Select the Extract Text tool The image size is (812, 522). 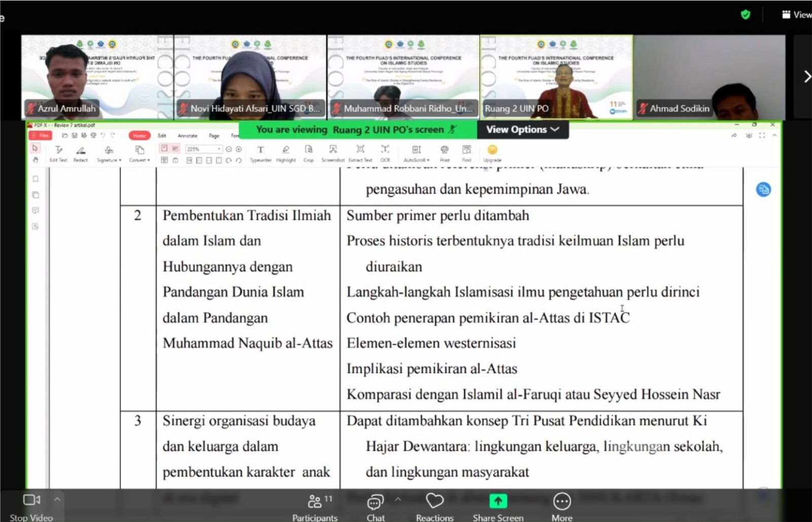pyautogui.click(x=360, y=152)
